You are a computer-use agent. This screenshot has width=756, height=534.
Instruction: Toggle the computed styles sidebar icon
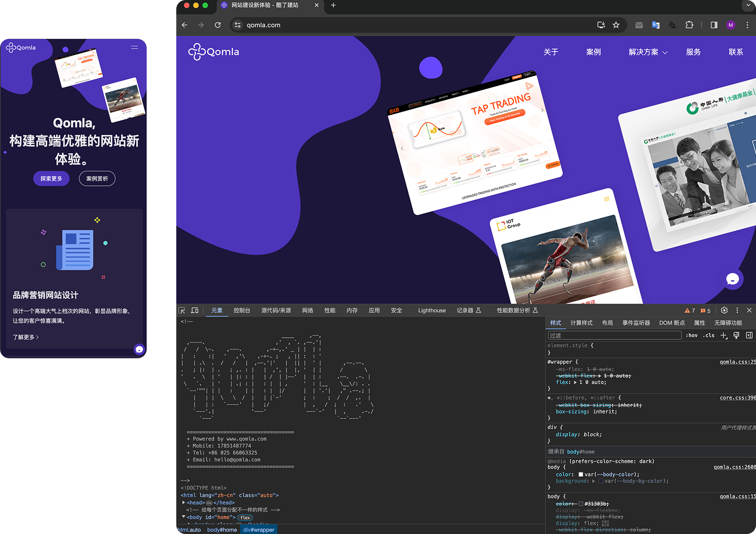pos(749,335)
